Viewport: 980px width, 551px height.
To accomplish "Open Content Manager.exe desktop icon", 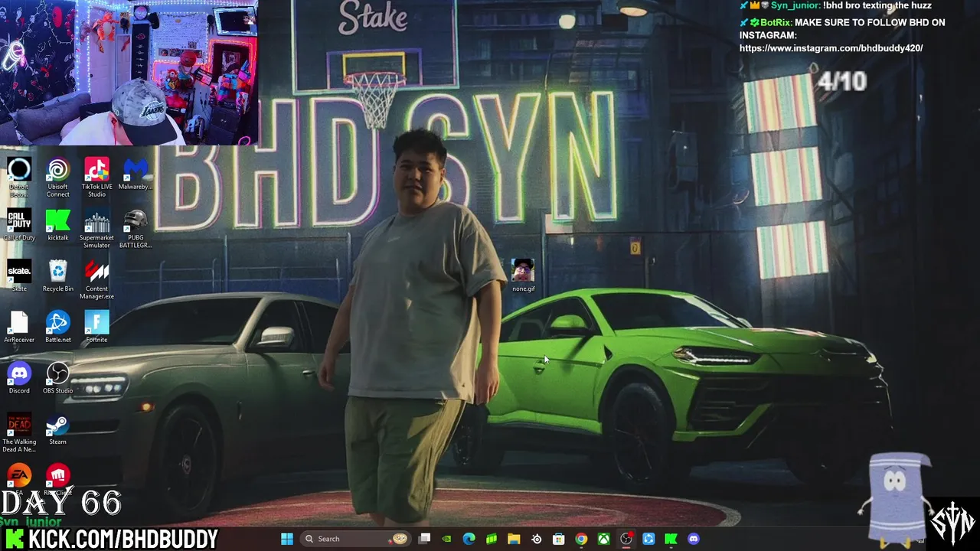I will click(x=96, y=279).
